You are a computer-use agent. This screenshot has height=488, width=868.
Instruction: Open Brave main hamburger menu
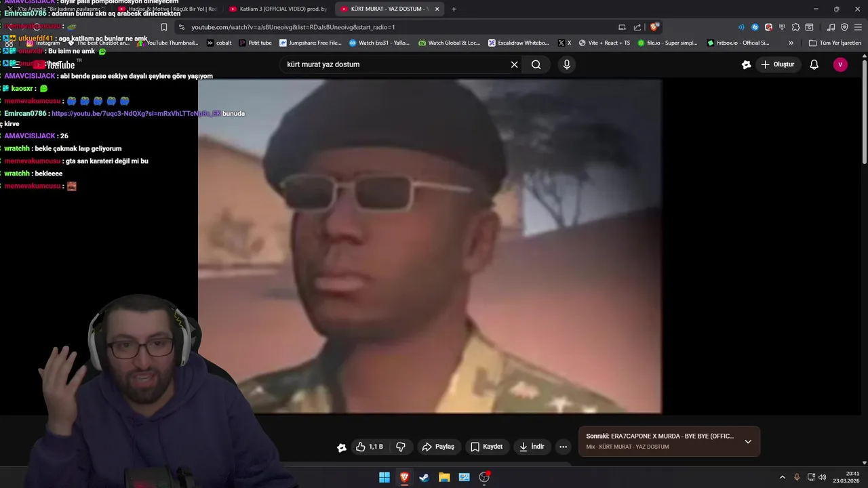point(858,27)
